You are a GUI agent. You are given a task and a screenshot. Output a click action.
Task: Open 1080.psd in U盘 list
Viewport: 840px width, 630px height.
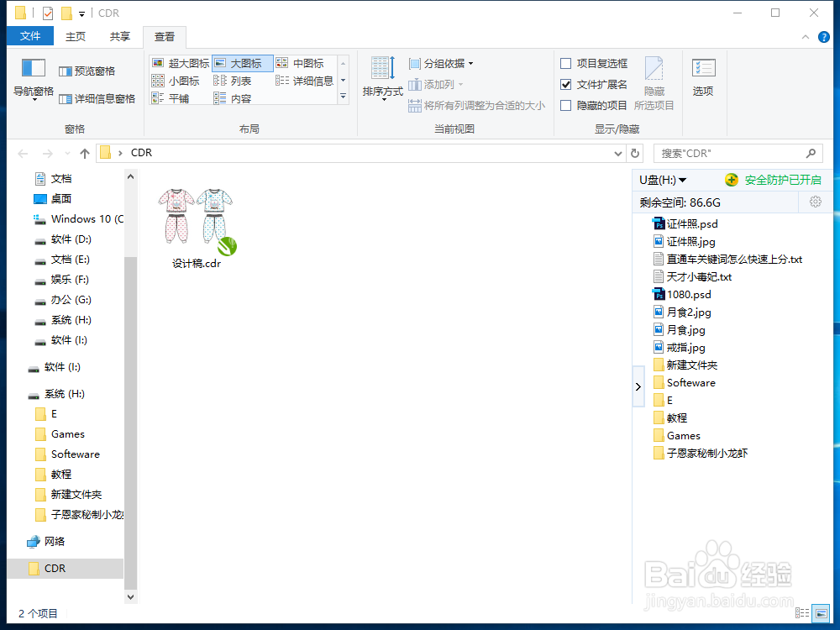682,295
